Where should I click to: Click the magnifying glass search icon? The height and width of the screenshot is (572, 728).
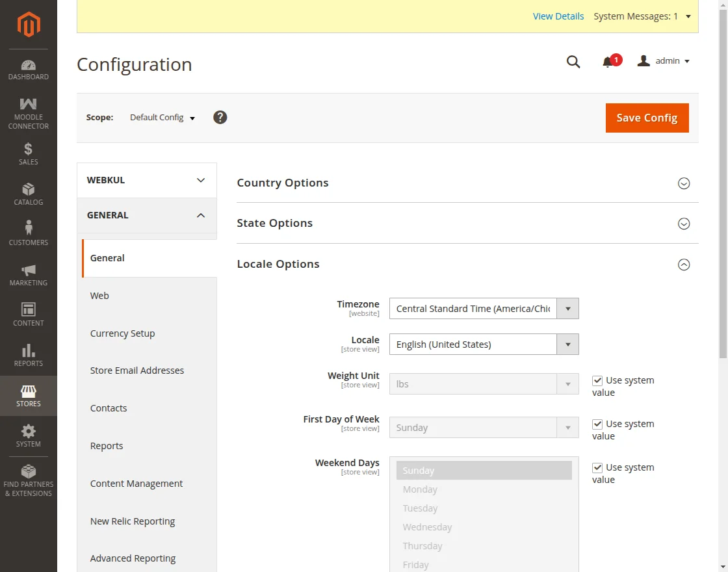tap(573, 62)
